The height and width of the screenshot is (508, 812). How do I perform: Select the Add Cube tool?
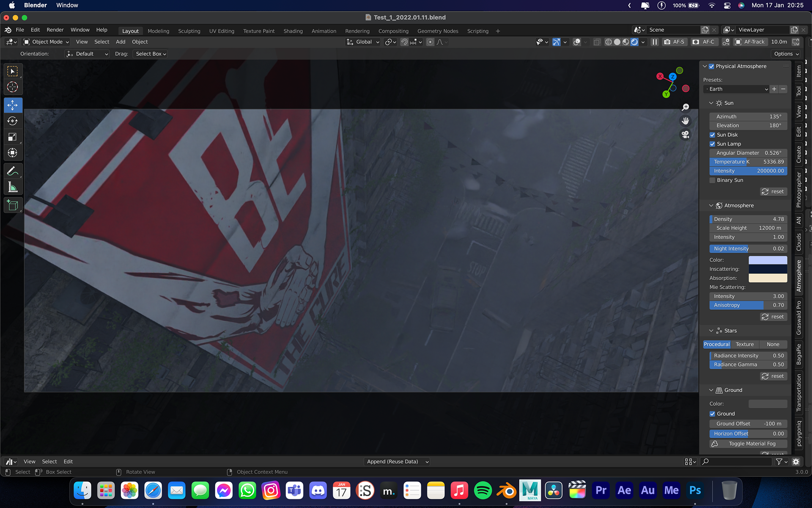coord(13,206)
